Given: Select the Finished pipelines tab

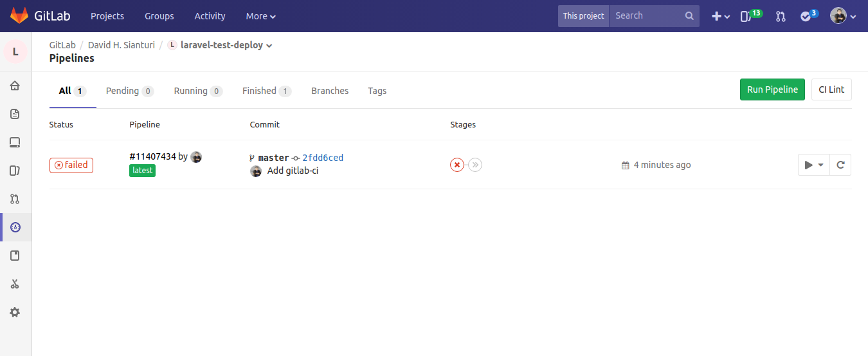Looking at the screenshot, I should click(267, 91).
